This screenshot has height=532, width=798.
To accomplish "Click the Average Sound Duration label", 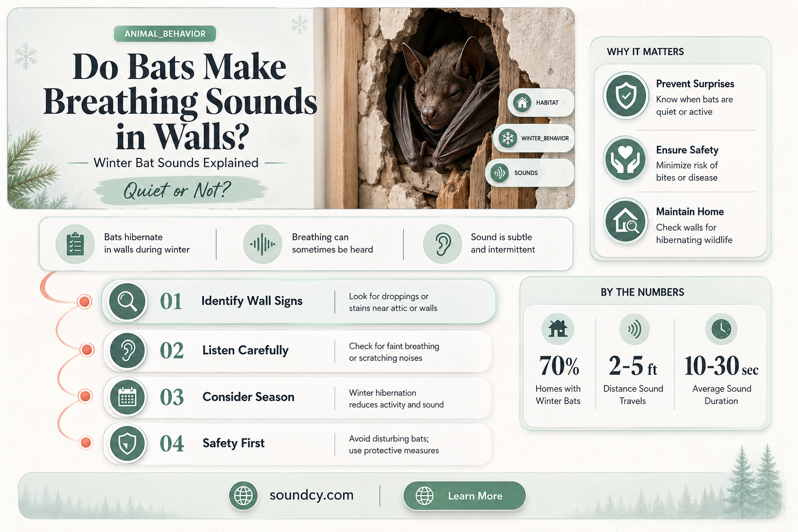I will [722, 395].
